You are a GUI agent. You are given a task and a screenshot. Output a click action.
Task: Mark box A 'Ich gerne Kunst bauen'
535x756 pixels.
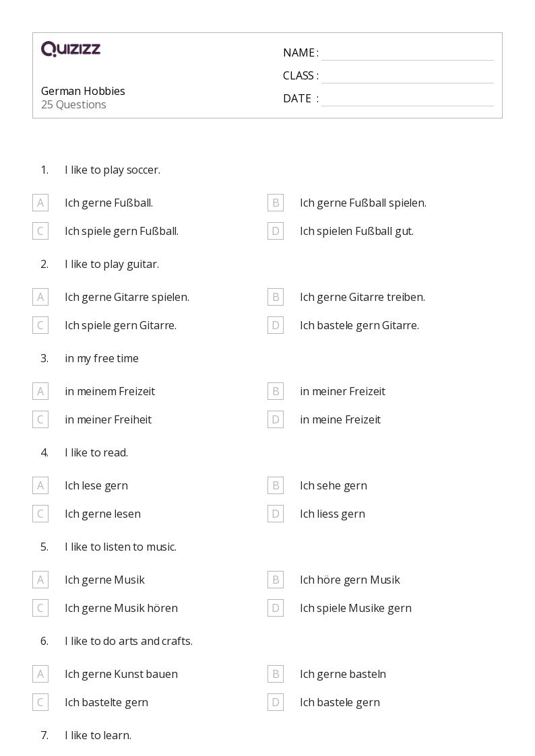coord(40,674)
